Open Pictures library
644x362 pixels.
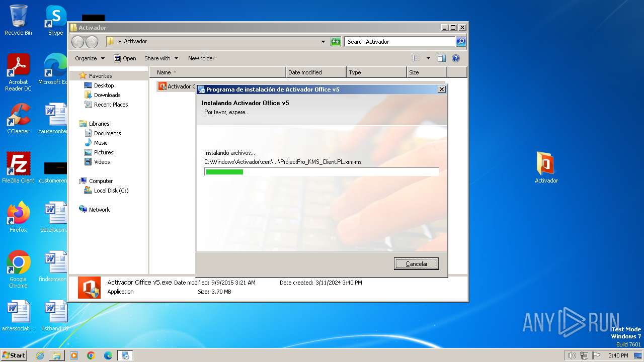point(104,152)
